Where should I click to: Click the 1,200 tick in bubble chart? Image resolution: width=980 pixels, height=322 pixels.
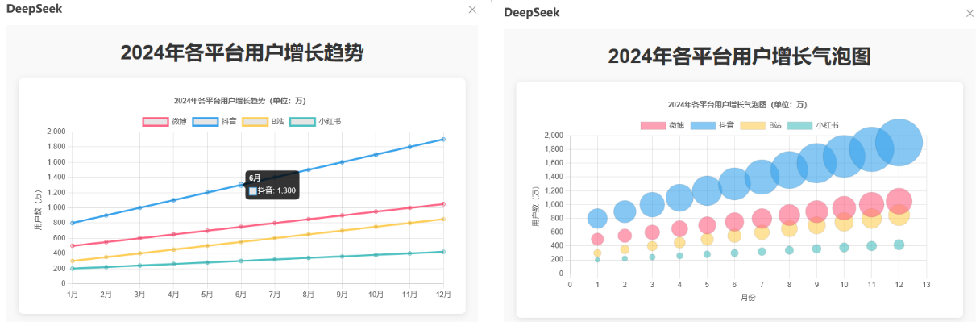553,190
